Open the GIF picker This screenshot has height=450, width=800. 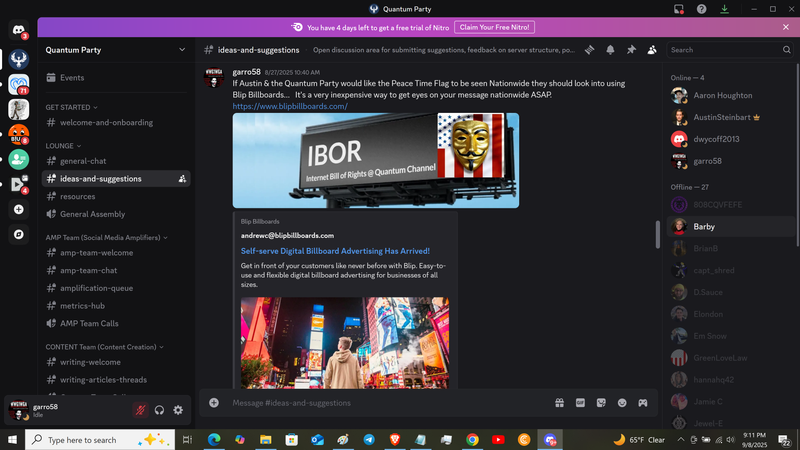click(580, 403)
